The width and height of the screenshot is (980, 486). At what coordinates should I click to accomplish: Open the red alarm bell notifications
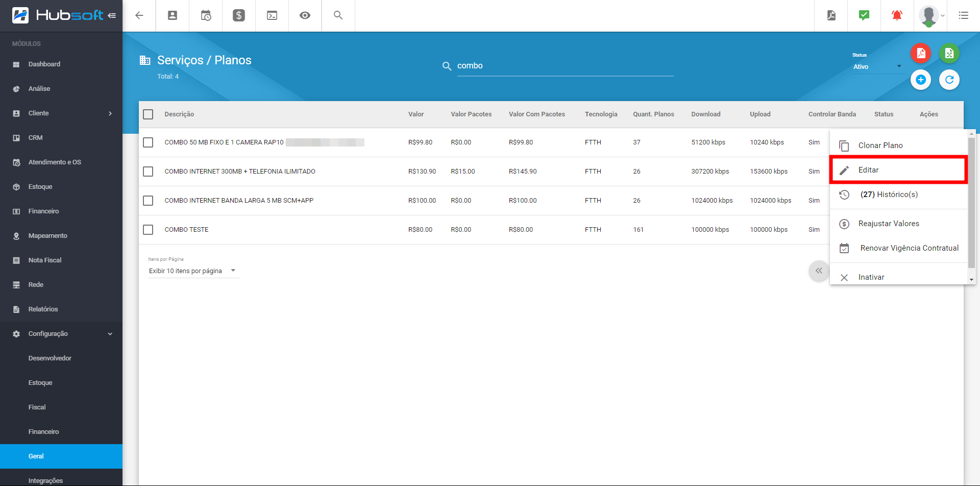[897, 15]
